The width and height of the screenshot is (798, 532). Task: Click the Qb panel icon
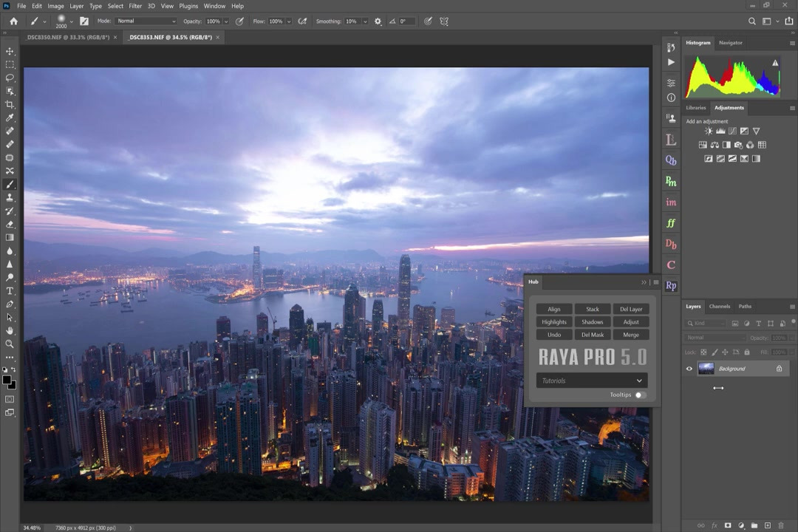coord(671,160)
